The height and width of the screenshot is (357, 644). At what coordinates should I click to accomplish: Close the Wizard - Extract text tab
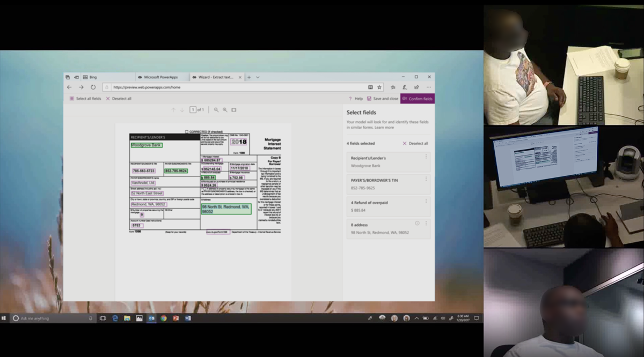pyautogui.click(x=240, y=77)
